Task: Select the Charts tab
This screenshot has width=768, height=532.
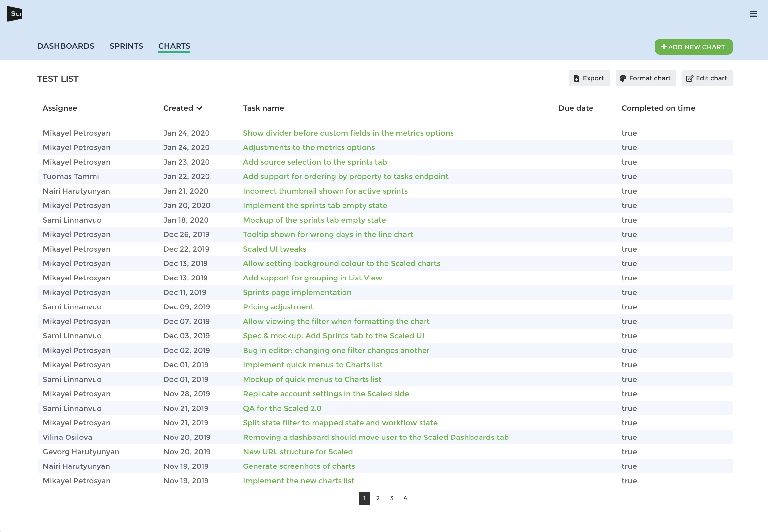Action: pos(174,46)
